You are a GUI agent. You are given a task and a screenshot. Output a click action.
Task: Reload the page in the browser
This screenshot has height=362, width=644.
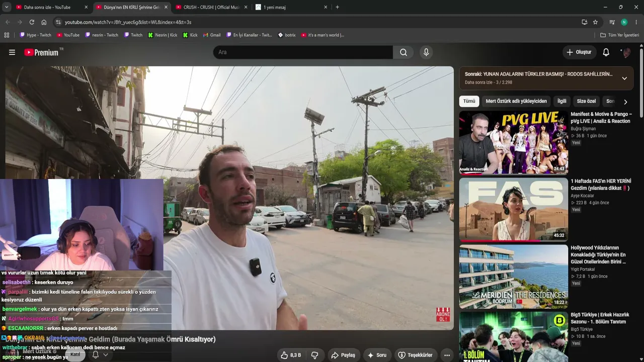(x=32, y=22)
